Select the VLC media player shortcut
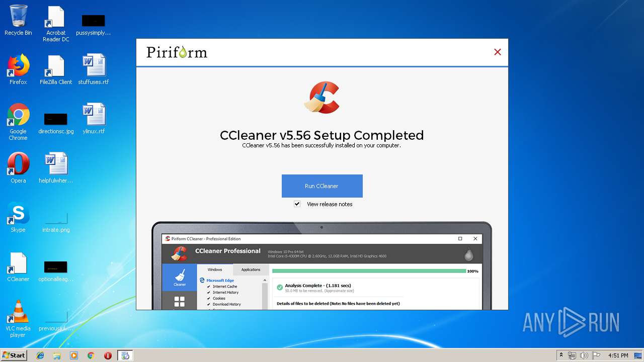644x362 pixels. 18,319
